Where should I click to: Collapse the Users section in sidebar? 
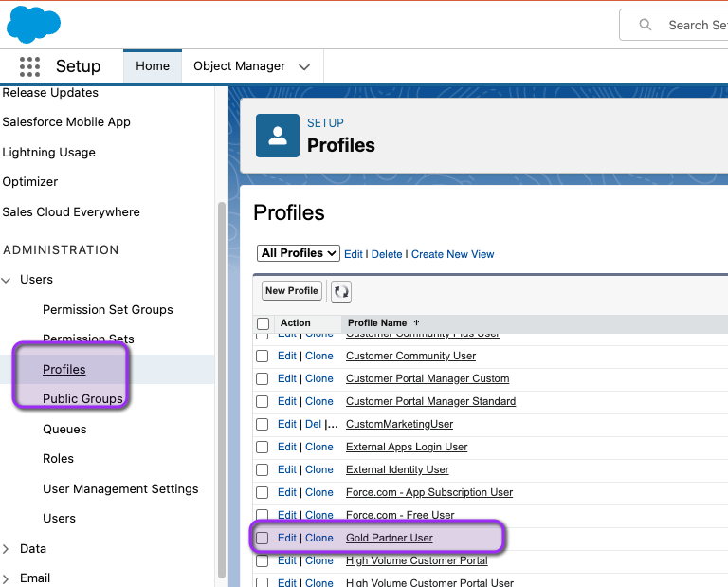coord(6,280)
